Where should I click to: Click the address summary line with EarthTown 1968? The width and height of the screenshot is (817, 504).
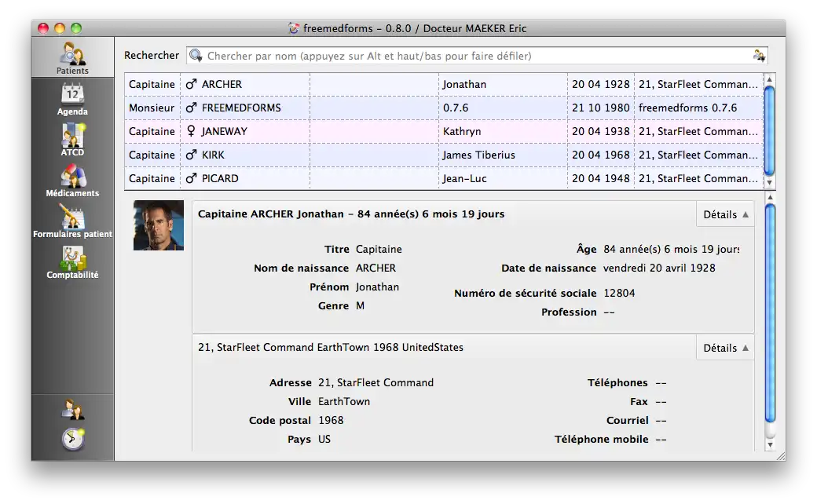click(x=331, y=347)
